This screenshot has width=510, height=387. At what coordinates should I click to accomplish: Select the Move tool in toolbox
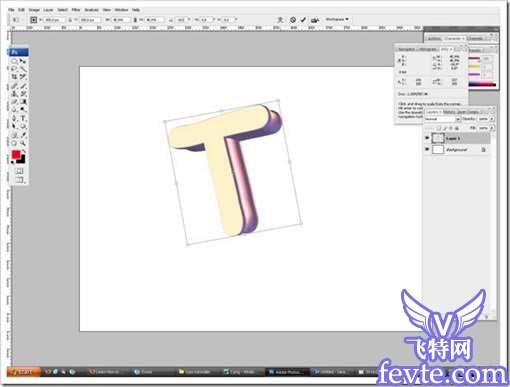(23, 61)
